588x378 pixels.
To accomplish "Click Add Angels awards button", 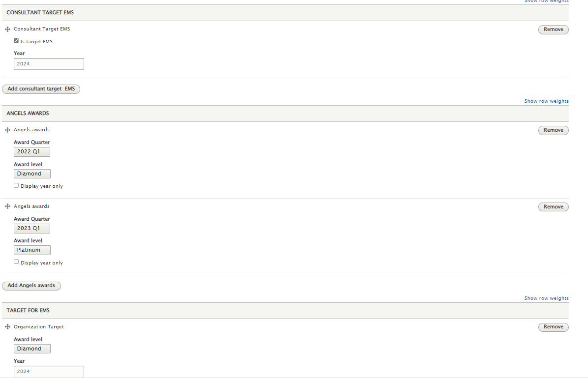I will tap(31, 286).
